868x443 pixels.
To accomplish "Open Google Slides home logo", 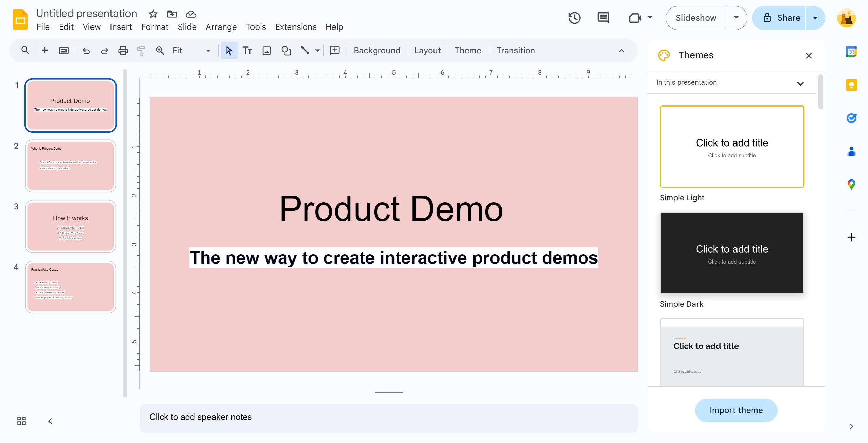I will (x=20, y=20).
